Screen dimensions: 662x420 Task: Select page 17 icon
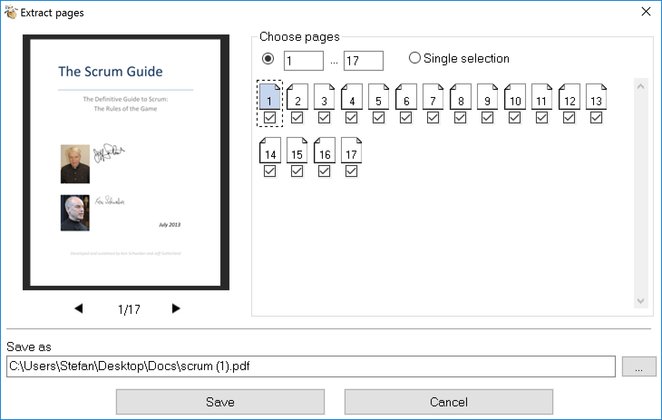tap(352, 150)
